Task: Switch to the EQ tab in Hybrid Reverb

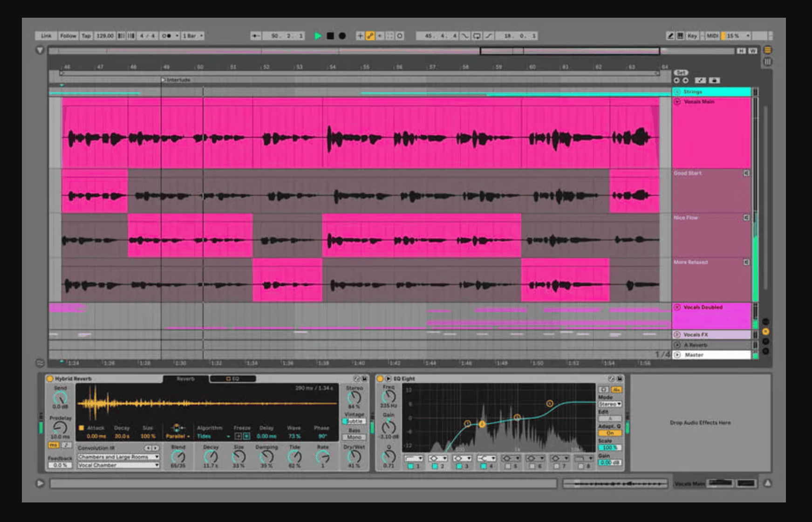Action: pyautogui.click(x=232, y=379)
